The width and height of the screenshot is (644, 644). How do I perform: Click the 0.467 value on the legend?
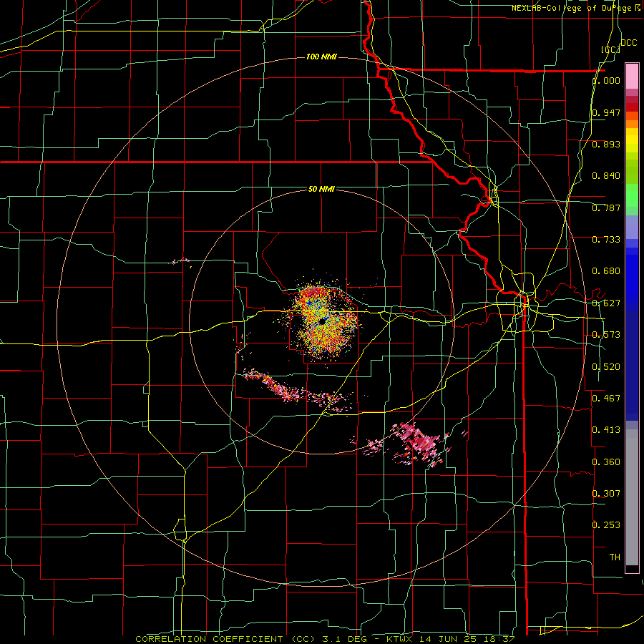tap(606, 399)
